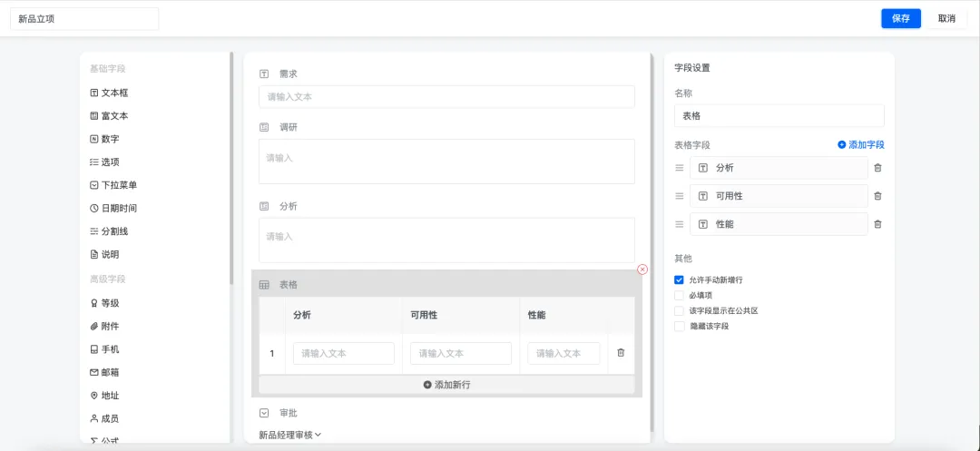Image resolution: width=980 pixels, height=451 pixels.
Task: Add a 等级 field from the sidebar
Action: tap(104, 303)
